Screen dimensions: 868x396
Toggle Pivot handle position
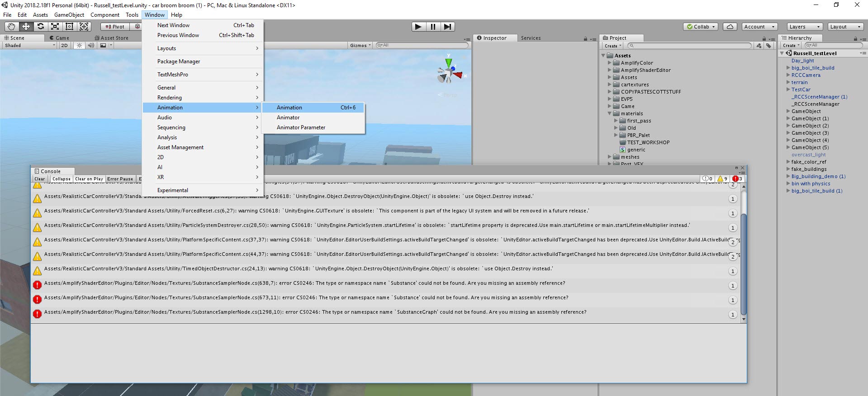click(x=115, y=27)
